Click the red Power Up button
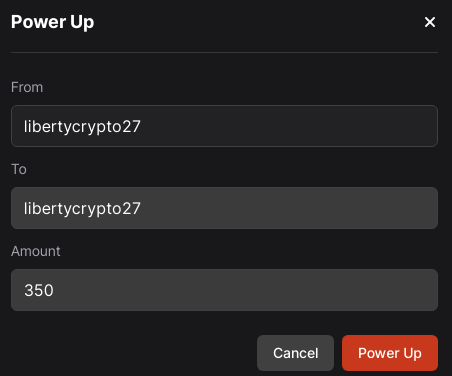The image size is (452, 376). (390, 353)
